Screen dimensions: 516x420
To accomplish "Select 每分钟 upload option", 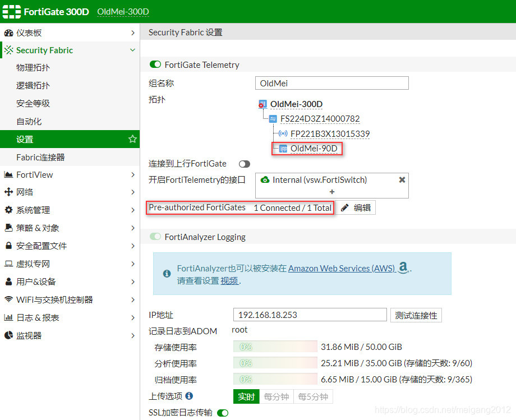I will [277, 396].
